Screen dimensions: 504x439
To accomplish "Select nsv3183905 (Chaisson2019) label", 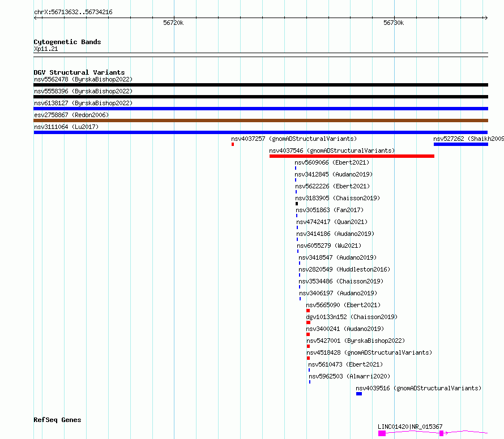I will pyautogui.click(x=338, y=198).
